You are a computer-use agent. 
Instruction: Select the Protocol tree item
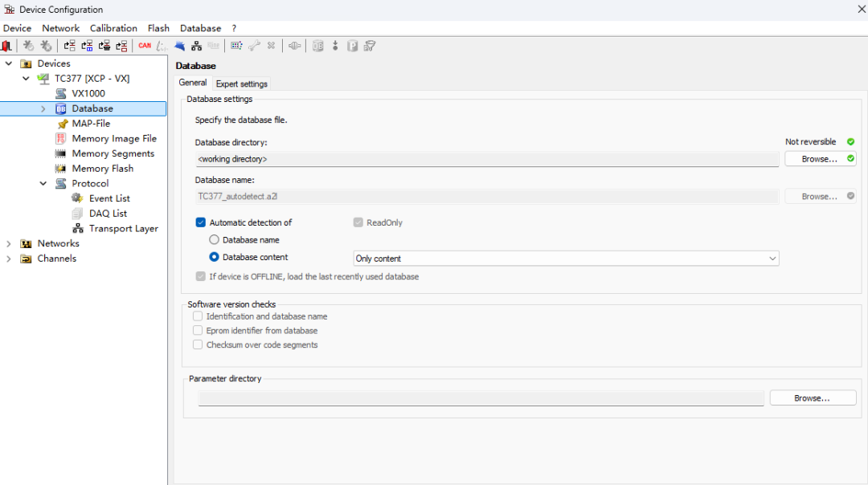90,184
